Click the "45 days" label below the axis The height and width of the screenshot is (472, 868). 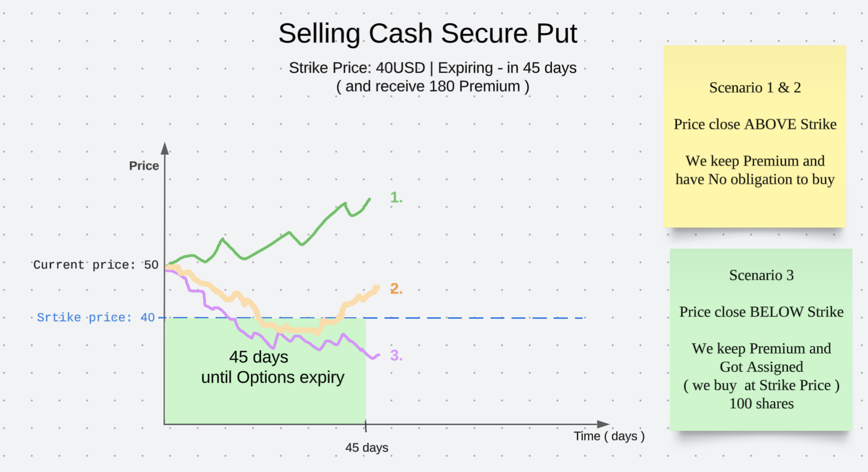pyautogui.click(x=367, y=448)
